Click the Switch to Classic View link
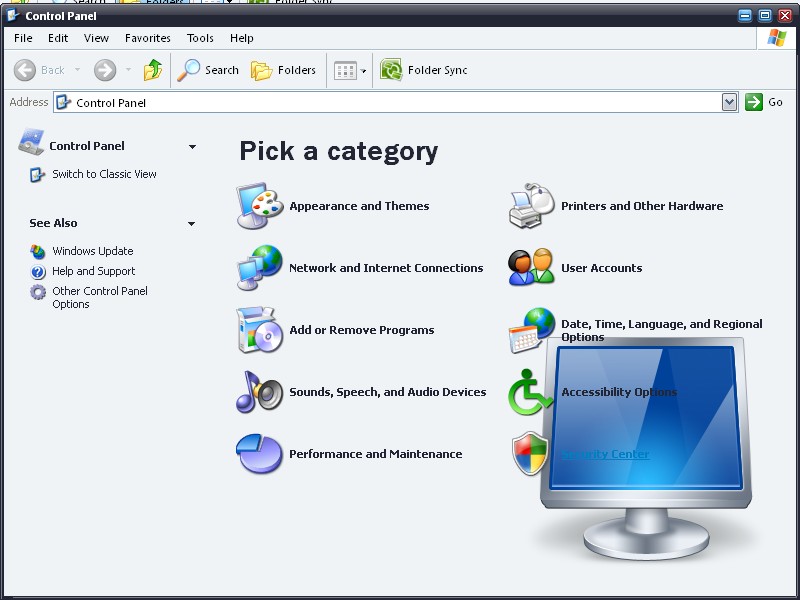The height and width of the screenshot is (600, 800). [104, 174]
